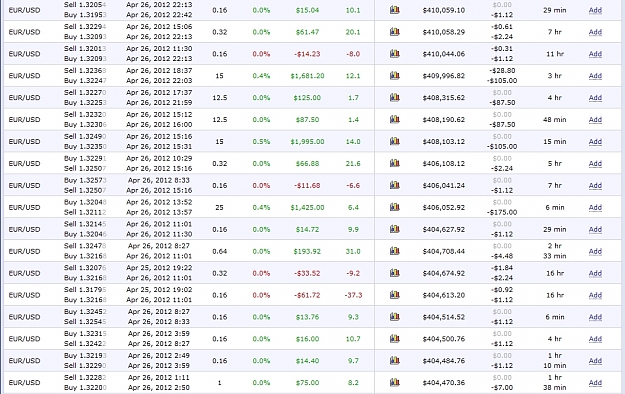This screenshot has height=394, width=625.
Task: Click Add link for balance $404,470.36 row
Action: (x=595, y=383)
